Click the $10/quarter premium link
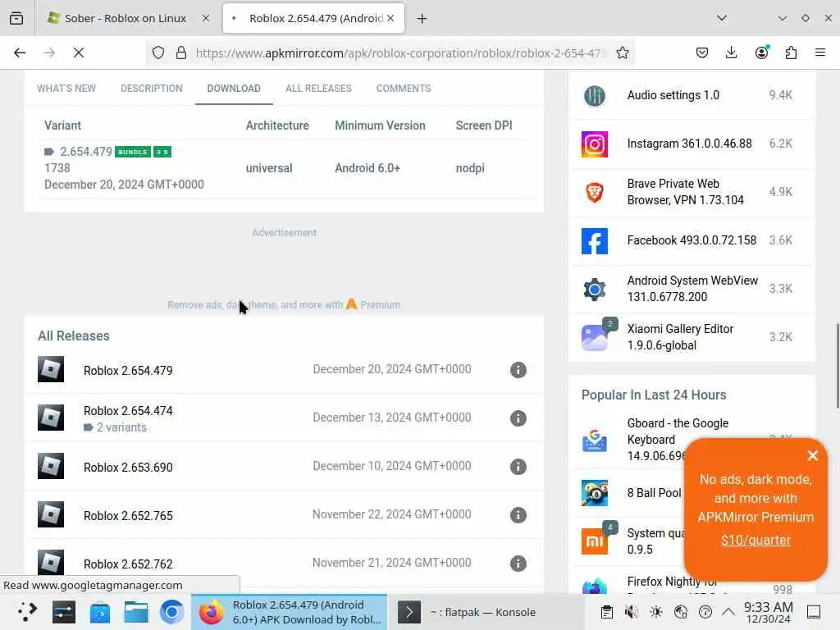840x630 pixels. [756, 540]
